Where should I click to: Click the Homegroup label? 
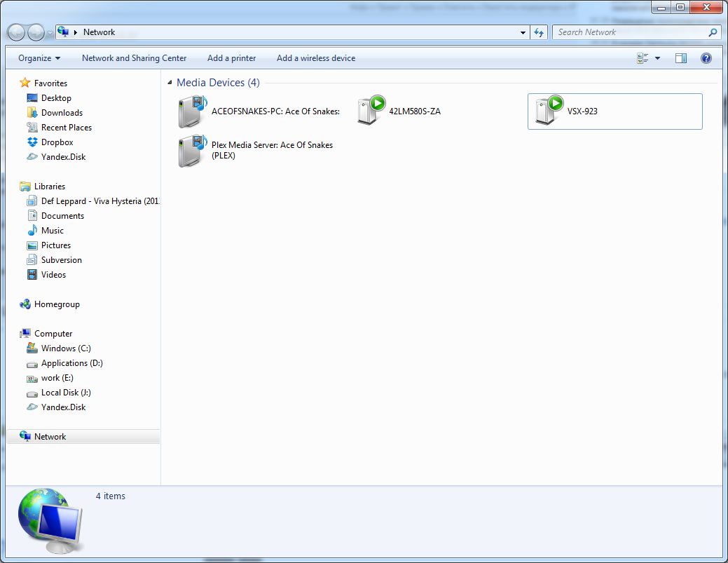click(57, 304)
